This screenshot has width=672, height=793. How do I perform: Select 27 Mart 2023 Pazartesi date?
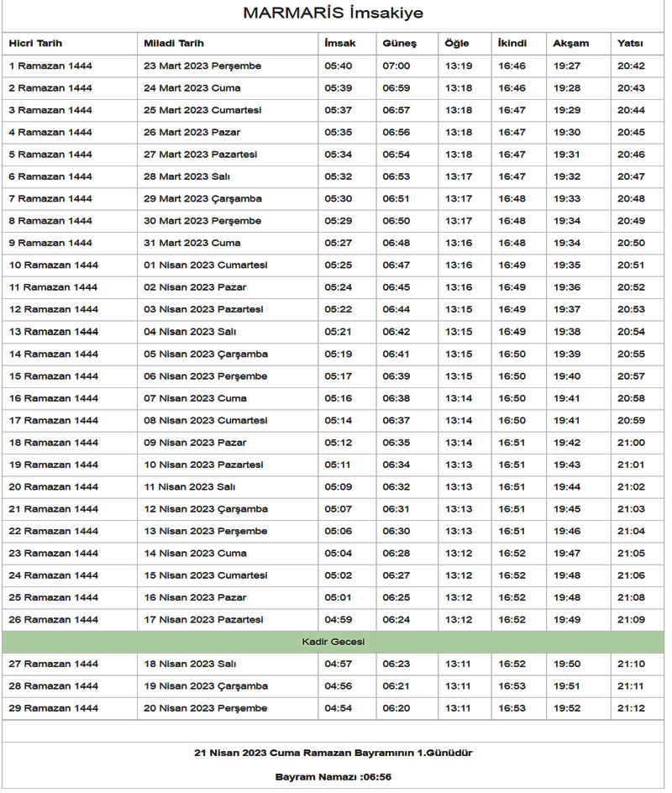[x=200, y=155]
